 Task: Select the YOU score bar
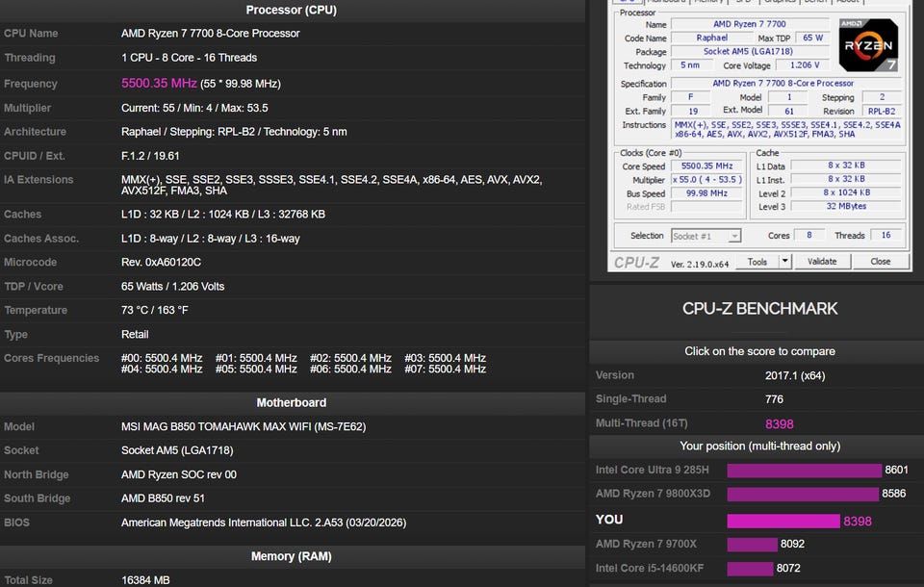[783, 521]
